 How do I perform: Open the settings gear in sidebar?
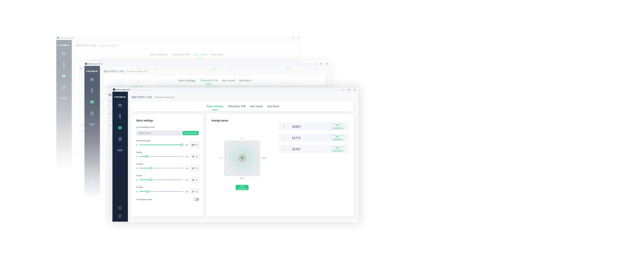pyautogui.click(x=120, y=216)
